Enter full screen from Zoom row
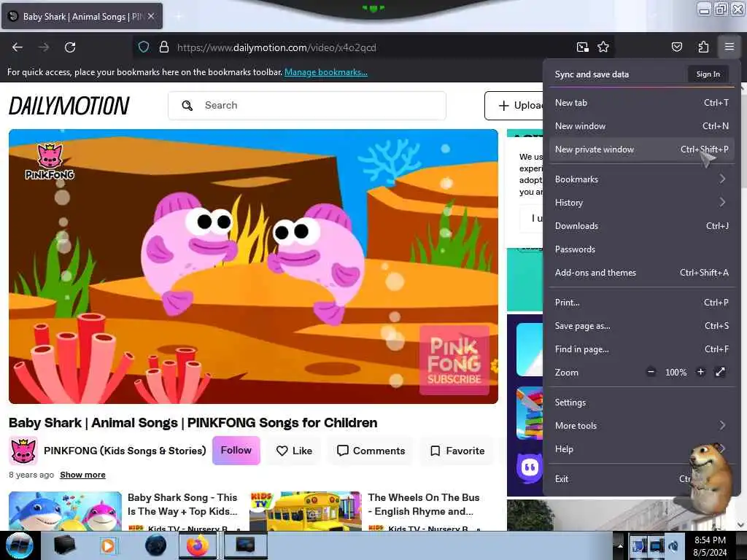Image resolution: width=747 pixels, height=560 pixels. click(x=720, y=372)
